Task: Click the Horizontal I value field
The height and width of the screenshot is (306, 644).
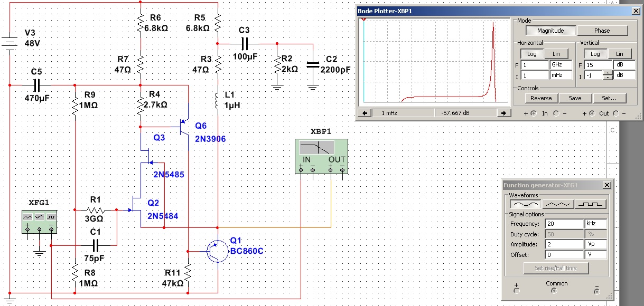Action: point(535,75)
